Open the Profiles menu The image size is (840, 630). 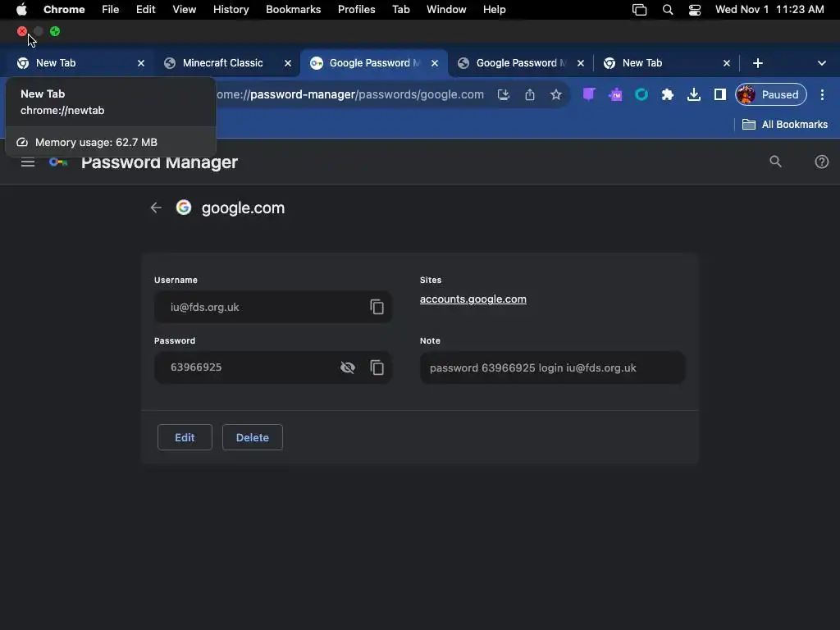pyautogui.click(x=356, y=10)
